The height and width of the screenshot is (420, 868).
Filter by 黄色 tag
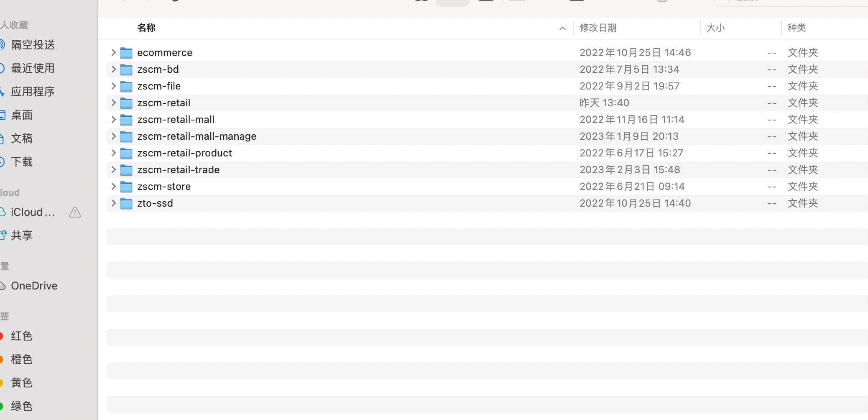click(x=22, y=383)
